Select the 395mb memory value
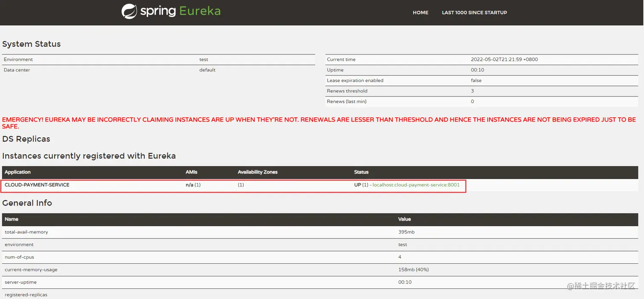The image size is (644, 299). pos(406,232)
